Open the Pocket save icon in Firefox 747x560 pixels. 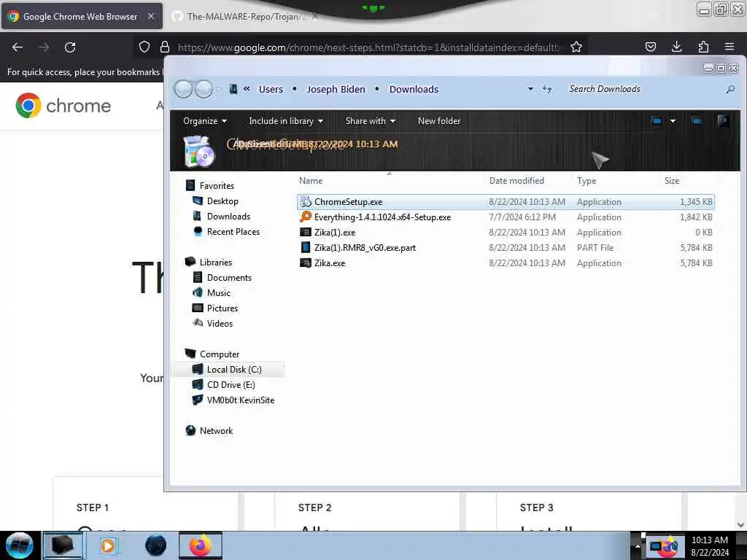pos(650,47)
